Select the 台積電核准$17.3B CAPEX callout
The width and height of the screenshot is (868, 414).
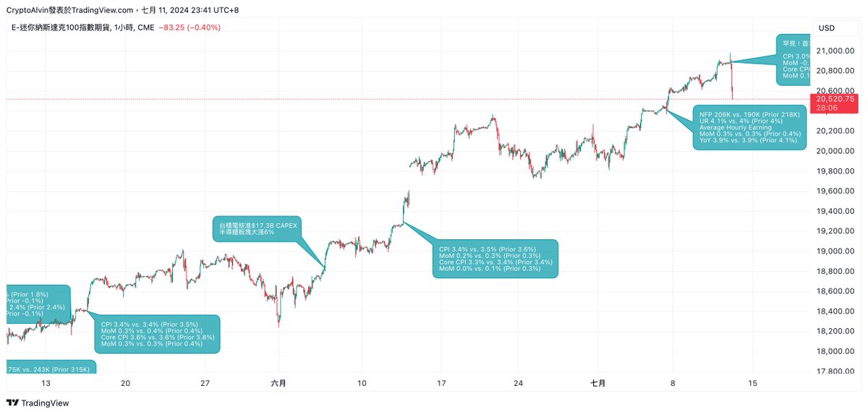[258, 228]
